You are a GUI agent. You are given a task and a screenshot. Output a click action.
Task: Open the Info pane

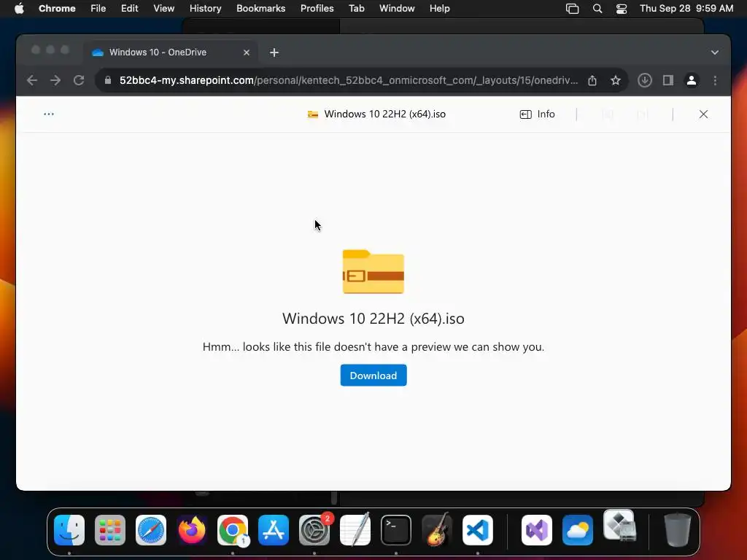coord(537,114)
